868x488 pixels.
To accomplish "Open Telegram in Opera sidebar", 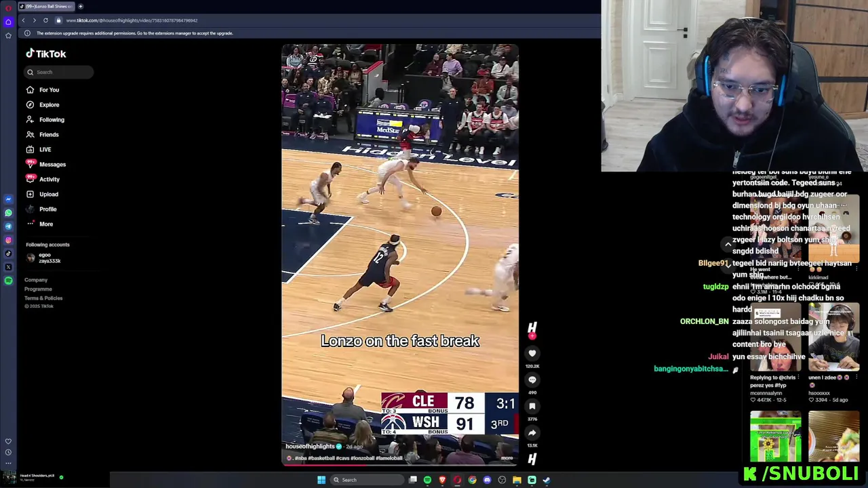I will tap(8, 226).
